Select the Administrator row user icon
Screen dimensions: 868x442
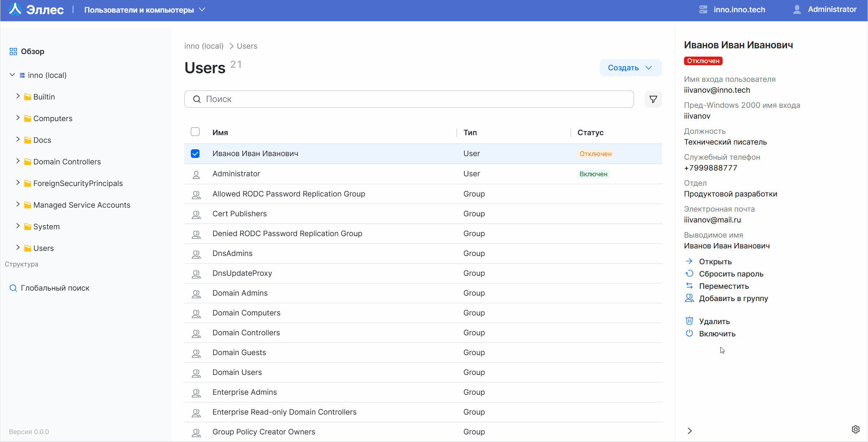tap(196, 174)
